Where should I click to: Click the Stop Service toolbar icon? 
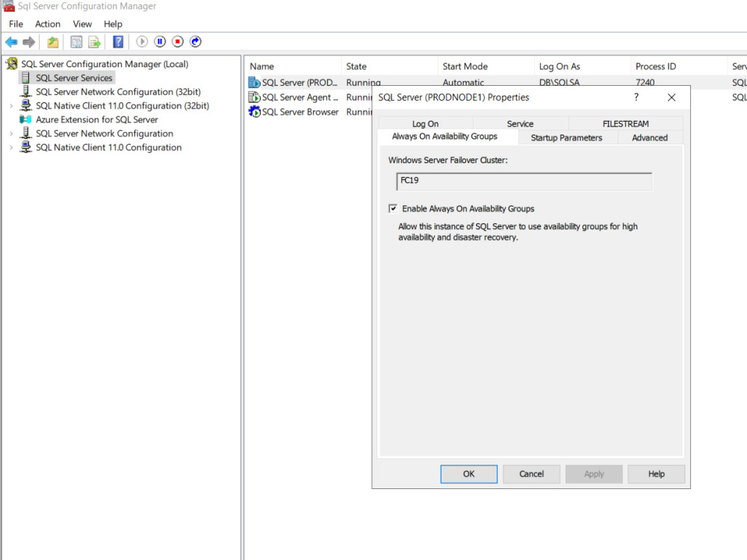[x=178, y=42]
